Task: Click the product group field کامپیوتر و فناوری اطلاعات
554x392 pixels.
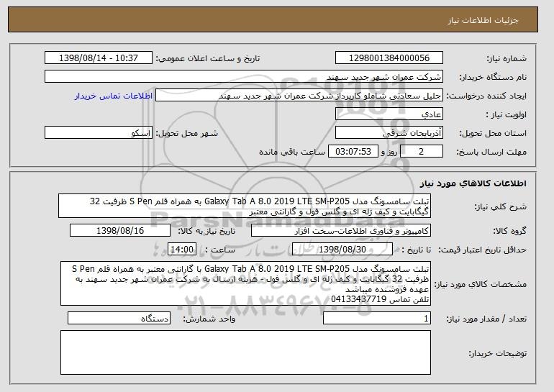Action: (341, 231)
